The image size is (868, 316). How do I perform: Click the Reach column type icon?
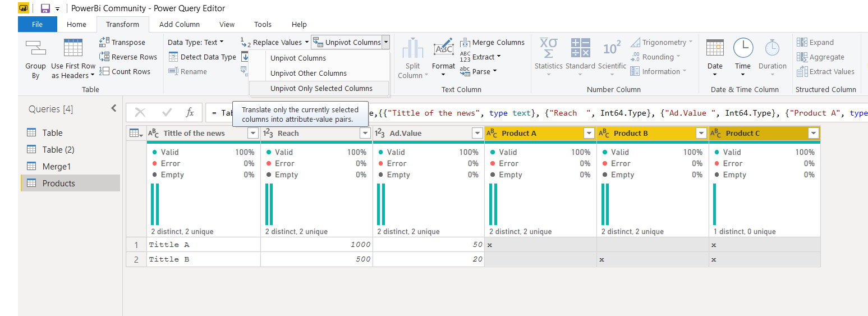(x=268, y=134)
